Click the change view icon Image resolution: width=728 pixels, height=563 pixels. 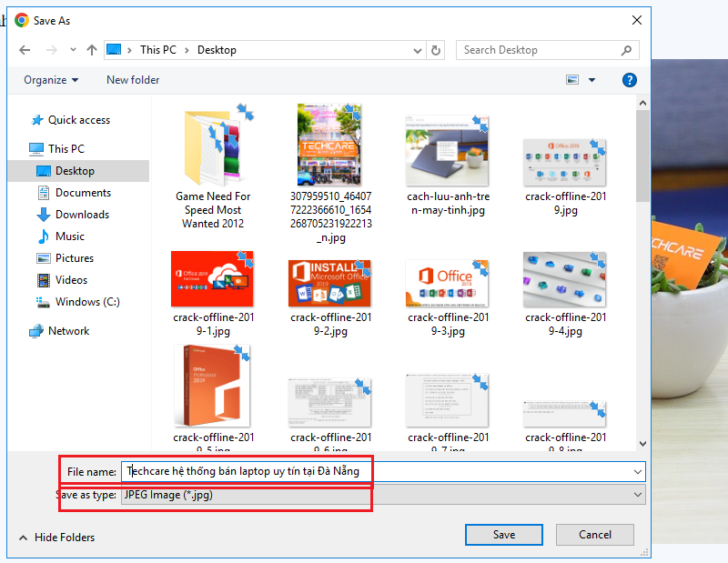pyautogui.click(x=572, y=80)
